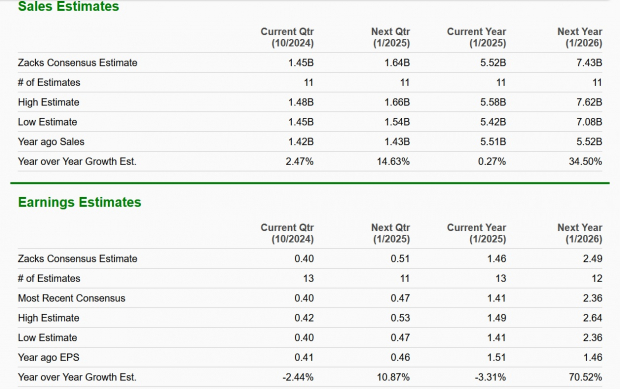
Task: Click Sales table Next Year (1/2026) header
Action: 580,37
